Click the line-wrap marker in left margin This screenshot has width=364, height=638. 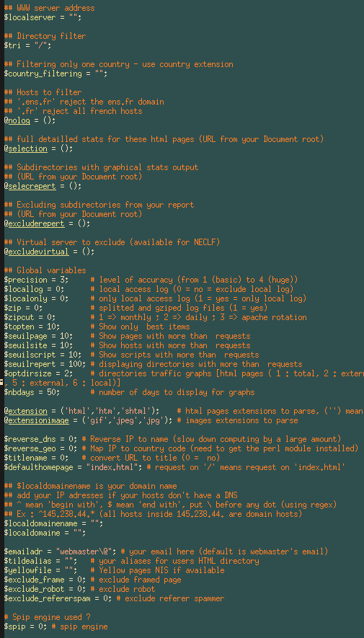1,383
